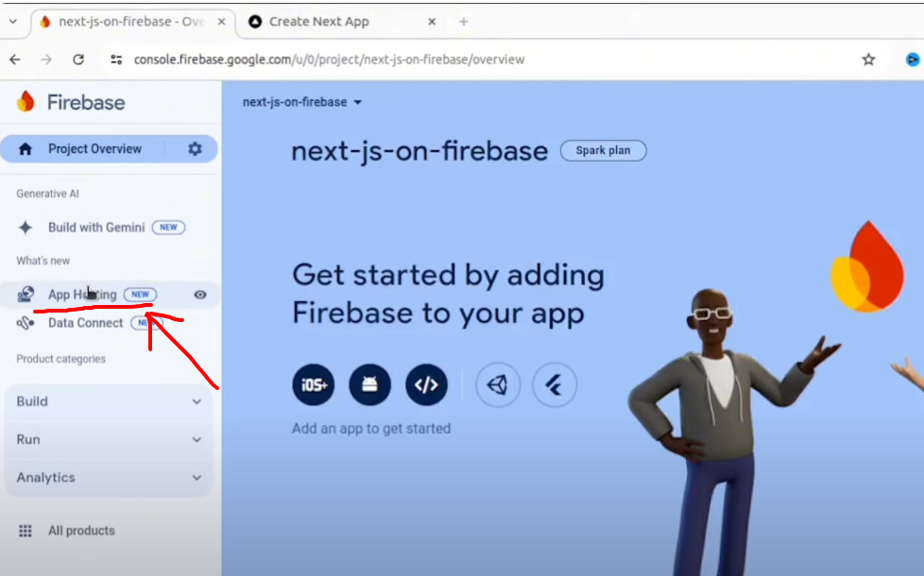Click the Project Overview home icon
924x576 pixels.
pyautogui.click(x=26, y=149)
